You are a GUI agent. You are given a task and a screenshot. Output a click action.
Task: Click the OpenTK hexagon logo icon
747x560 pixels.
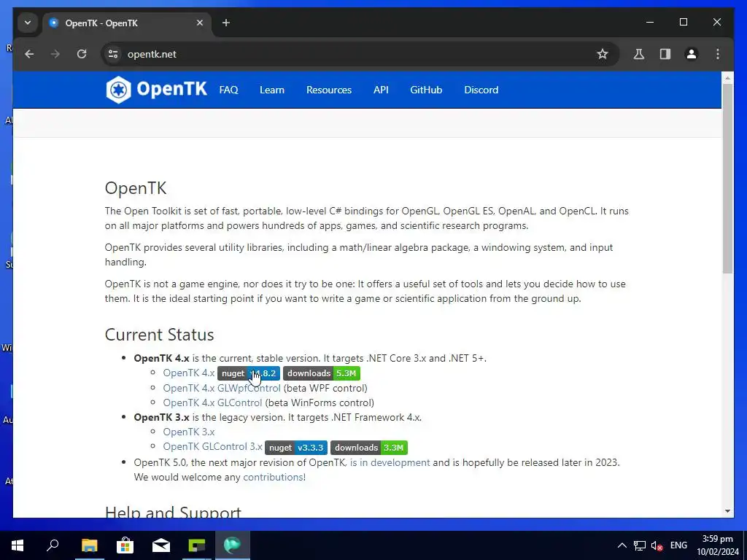click(118, 90)
